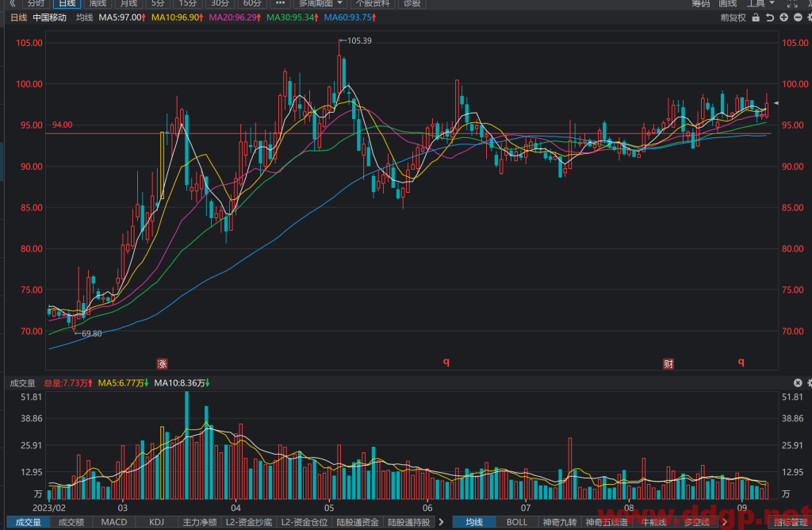Click green MA30:95.34 legend
This screenshot has width=812, height=530.
[x=292, y=17]
